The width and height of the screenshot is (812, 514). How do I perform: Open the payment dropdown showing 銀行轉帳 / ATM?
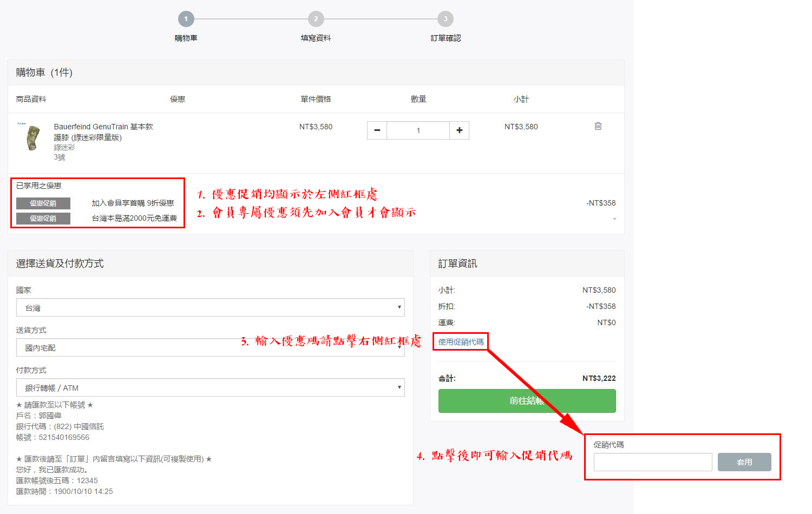point(210,387)
